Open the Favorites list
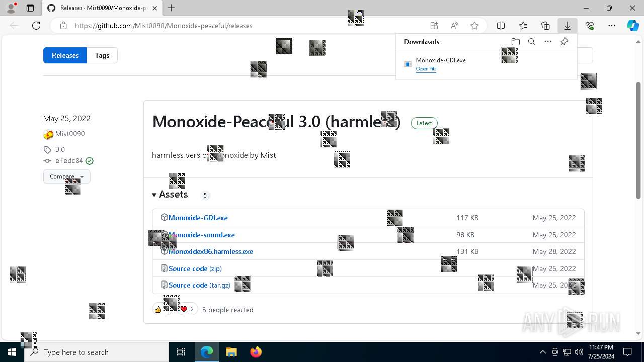 523,26
